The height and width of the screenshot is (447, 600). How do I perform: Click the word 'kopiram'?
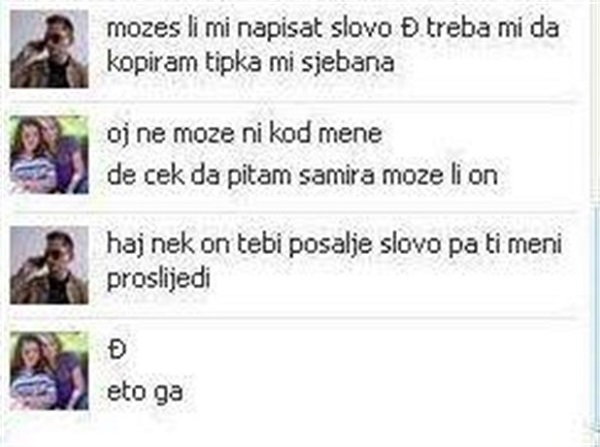click(x=152, y=63)
